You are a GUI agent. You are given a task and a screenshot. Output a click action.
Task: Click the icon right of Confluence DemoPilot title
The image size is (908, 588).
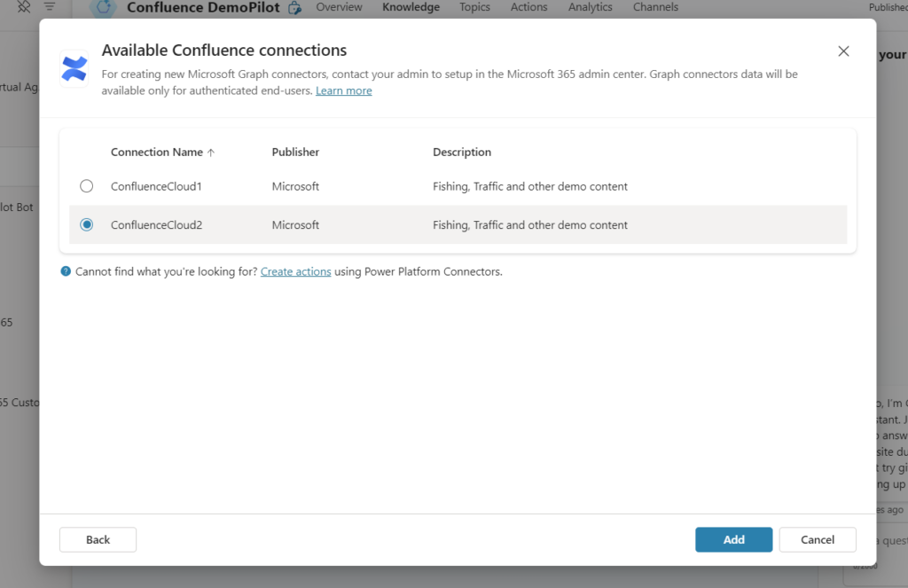[x=295, y=8]
